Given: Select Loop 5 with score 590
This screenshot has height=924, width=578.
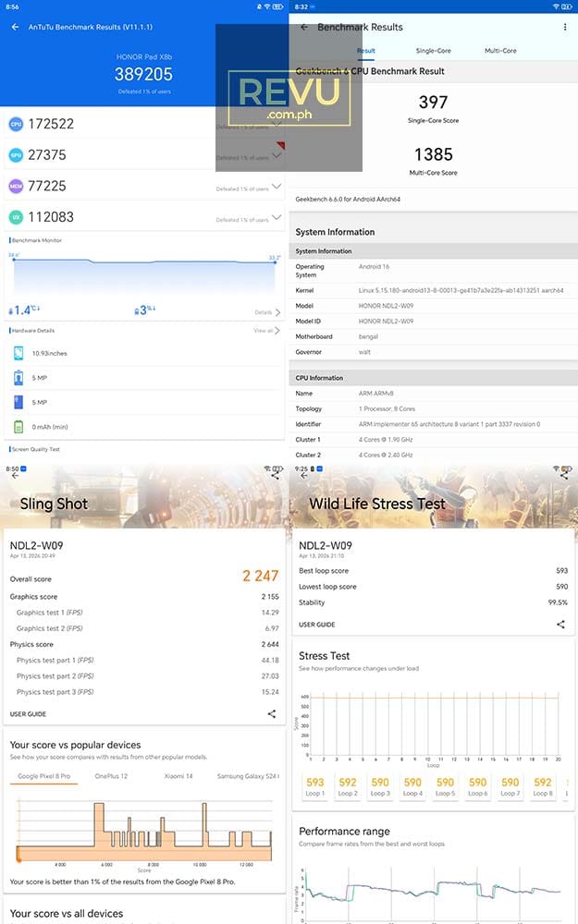Looking at the screenshot, I should 446,787.
